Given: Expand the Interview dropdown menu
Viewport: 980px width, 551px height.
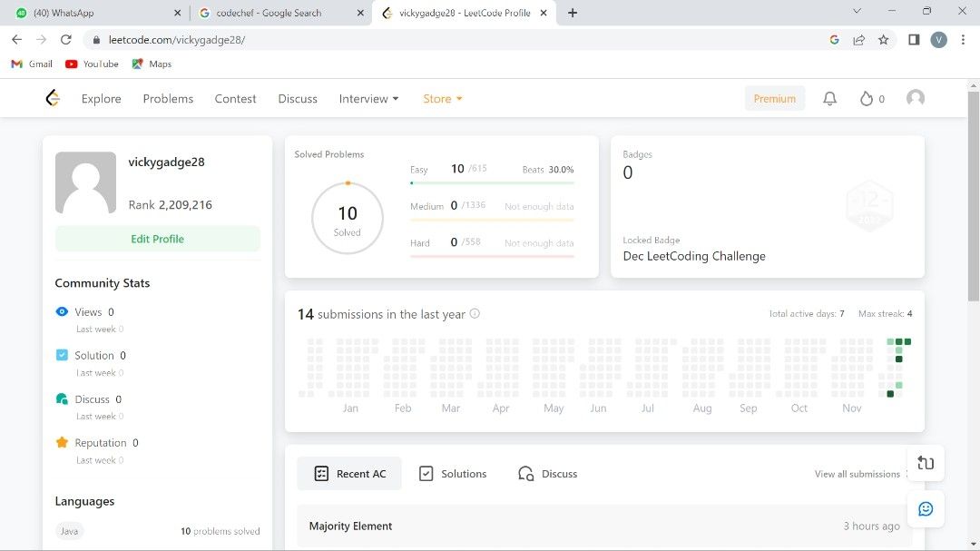Looking at the screenshot, I should tap(368, 99).
